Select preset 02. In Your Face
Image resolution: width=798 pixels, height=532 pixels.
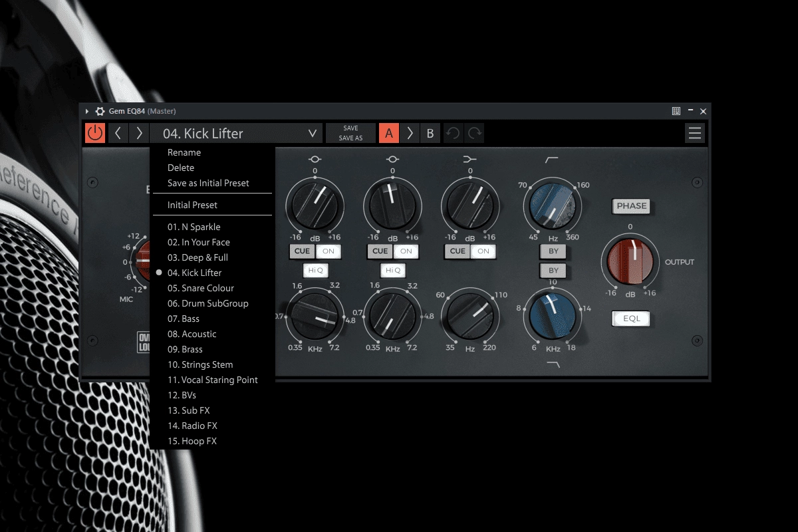(x=198, y=242)
